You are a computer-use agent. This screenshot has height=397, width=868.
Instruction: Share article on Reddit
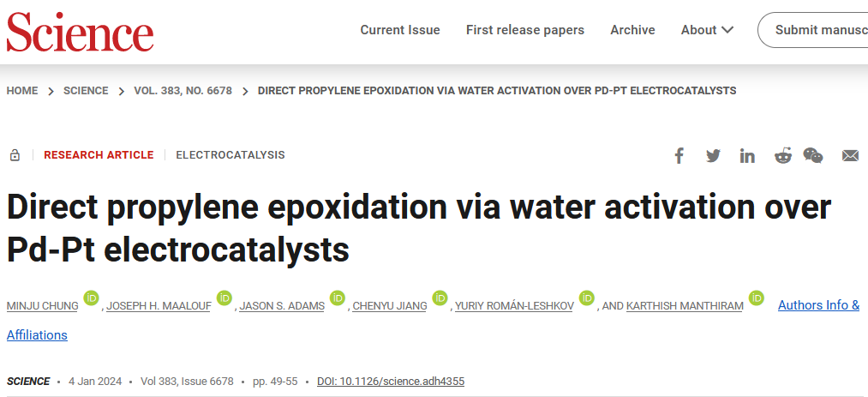pos(783,155)
